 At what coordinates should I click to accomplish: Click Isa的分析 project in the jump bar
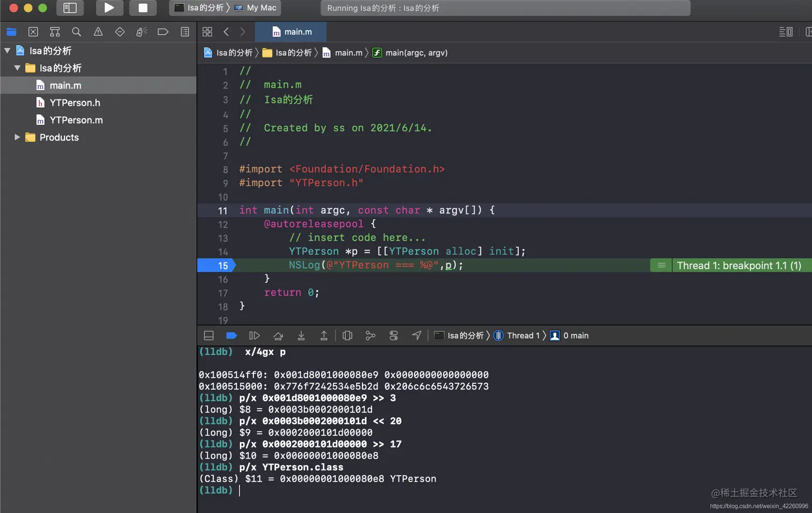click(x=228, y=53)
